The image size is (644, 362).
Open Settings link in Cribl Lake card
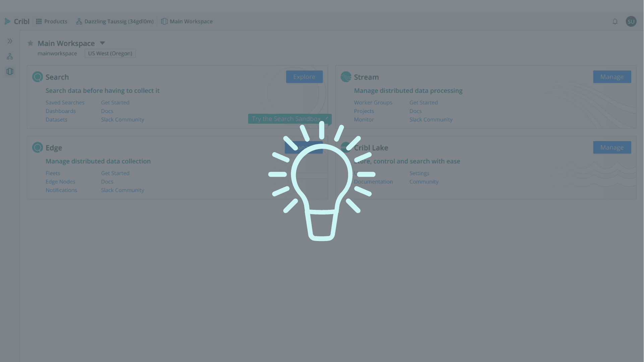coord(419,173)
